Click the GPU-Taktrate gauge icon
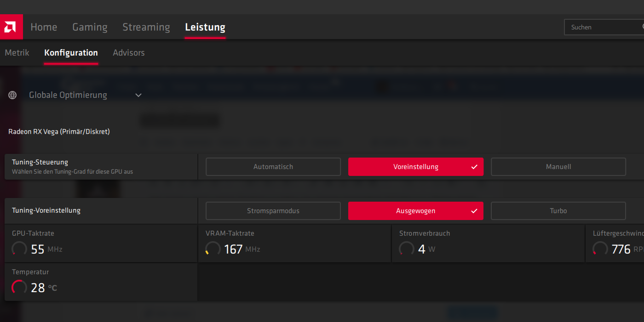Screen dimensions: 644x322 click(x=19, y=249)
